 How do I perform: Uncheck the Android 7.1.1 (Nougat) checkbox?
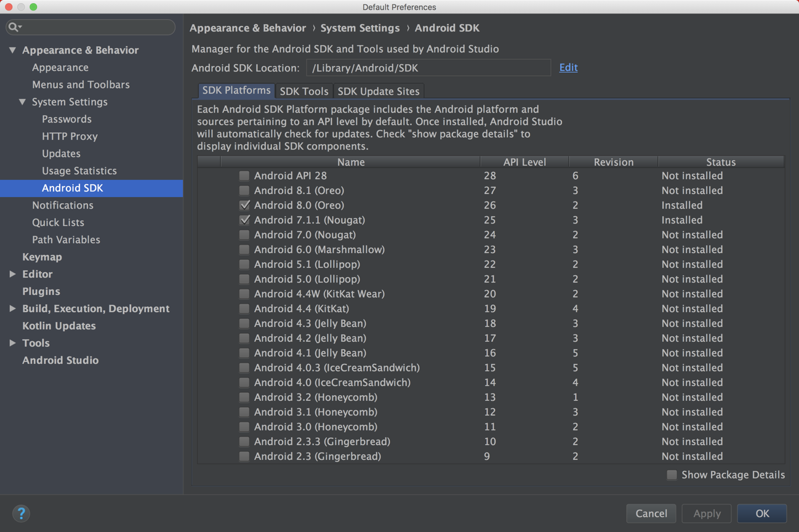244,220
